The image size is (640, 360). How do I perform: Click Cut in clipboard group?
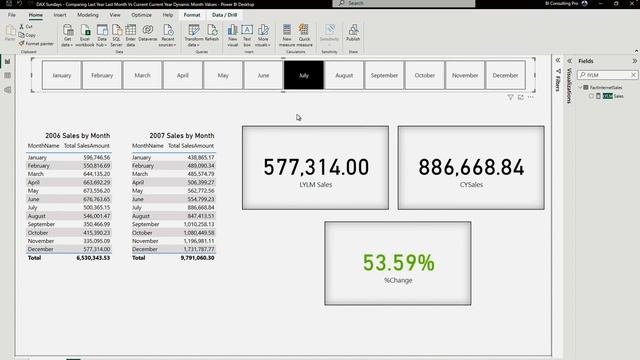[26, 27]
